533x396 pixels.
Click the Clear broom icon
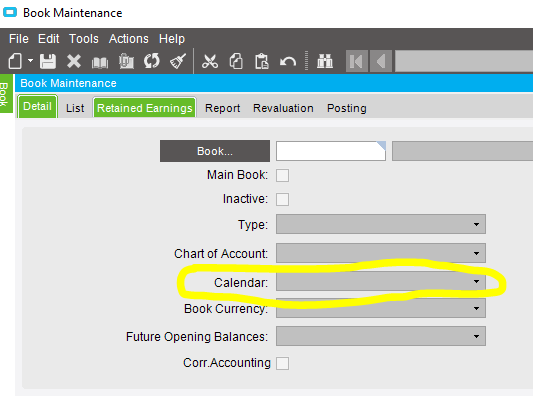178,62
